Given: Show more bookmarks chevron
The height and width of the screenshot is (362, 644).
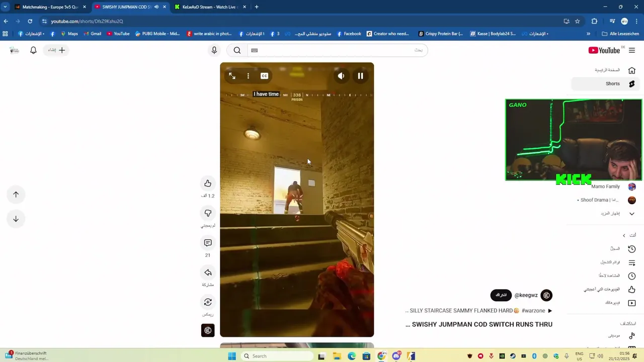Looking at the screenshot, I should 588,34.
